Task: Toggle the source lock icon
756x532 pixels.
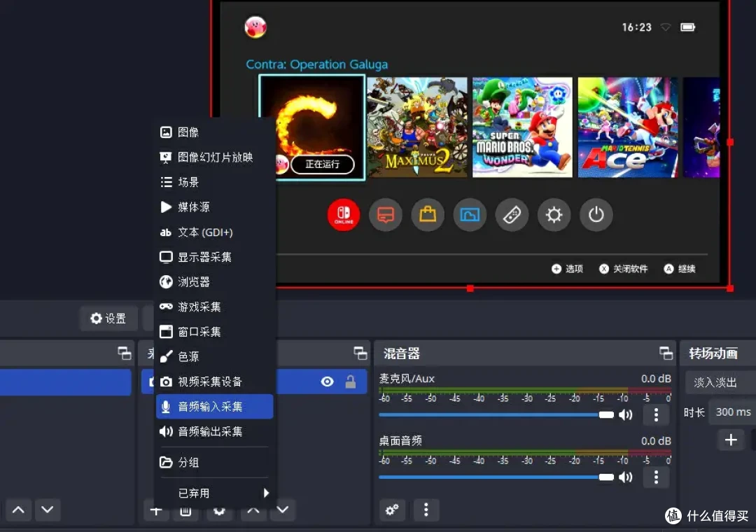Action: coord(351,382)
